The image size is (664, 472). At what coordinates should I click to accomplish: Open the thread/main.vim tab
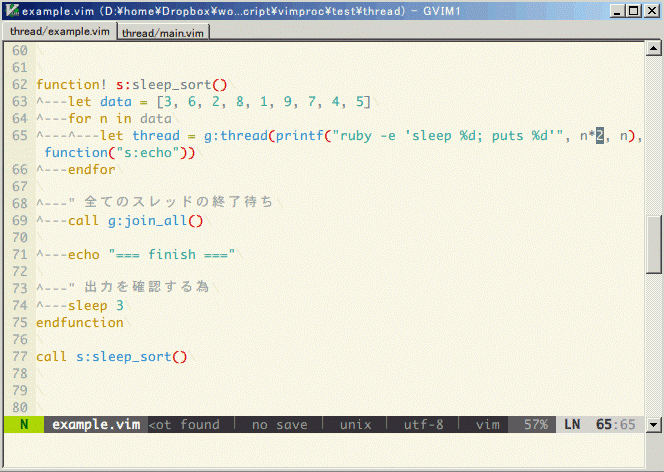click(x=163, y=33)
